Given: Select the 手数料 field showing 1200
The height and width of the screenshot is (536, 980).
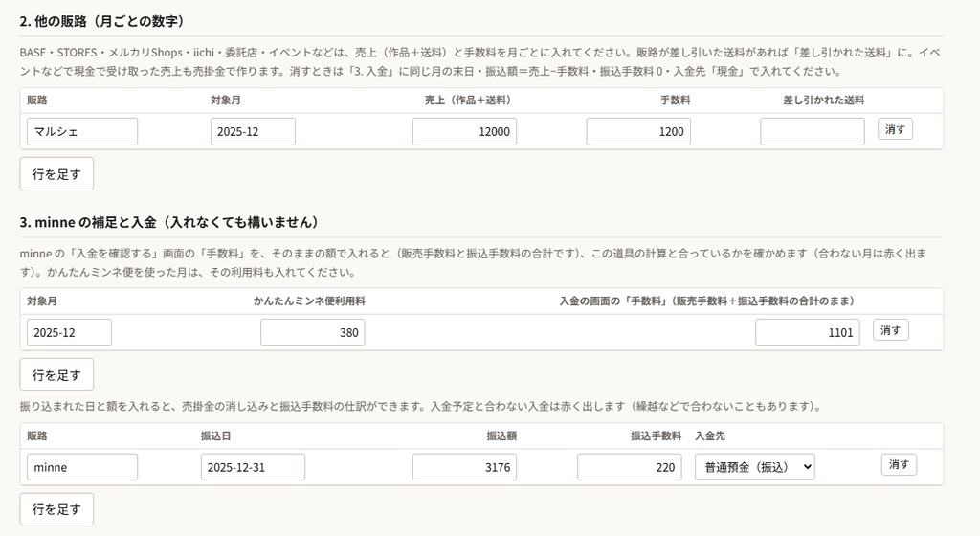Looking at the screenshot, I should (638, 132).
